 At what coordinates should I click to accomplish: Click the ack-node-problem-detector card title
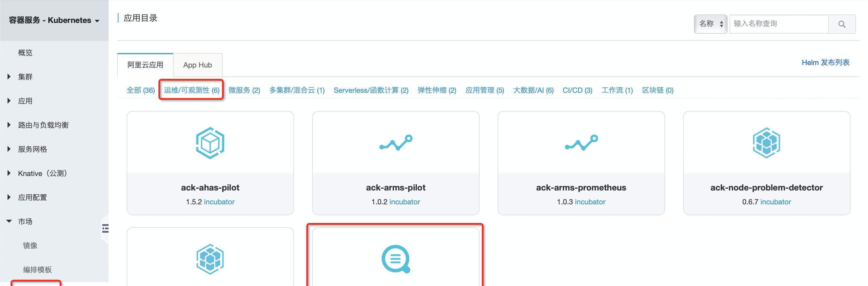tap(767, 188)
